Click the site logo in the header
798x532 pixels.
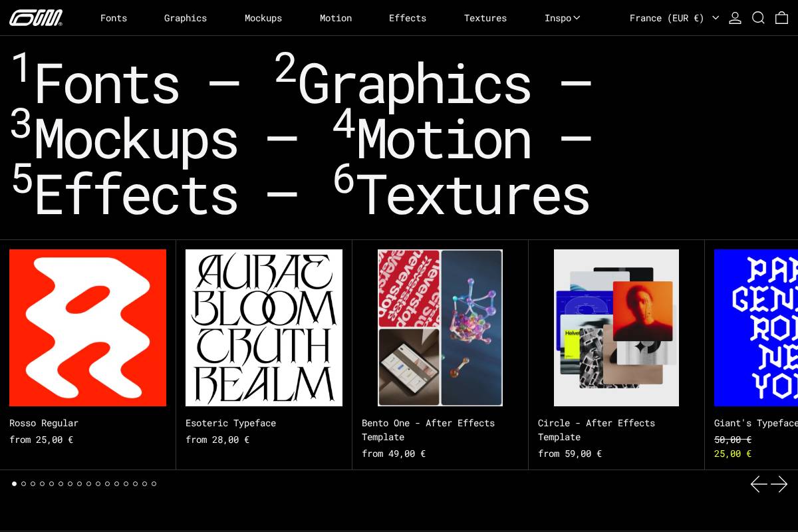coord(36,18)
